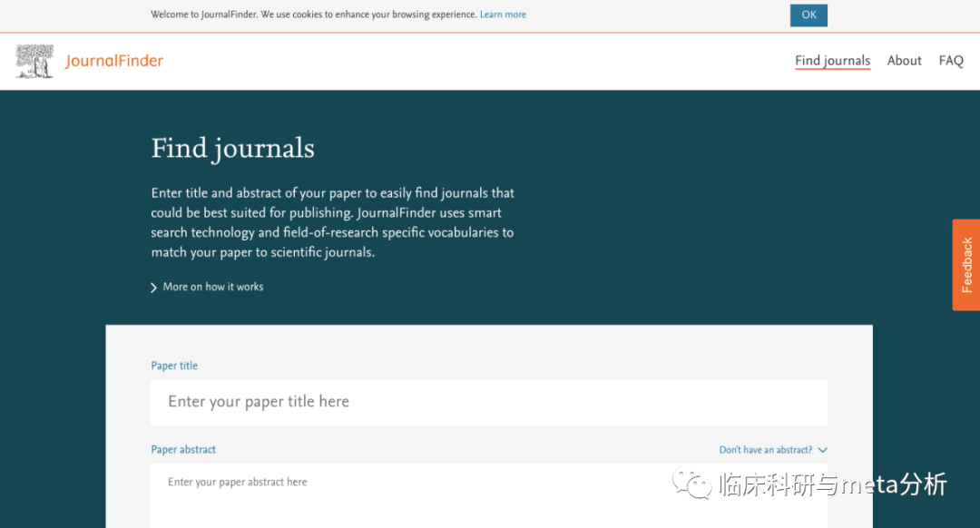Click the right-arrow icon before 'More on how it works'
Screen dimensions: 980x528
154,287
